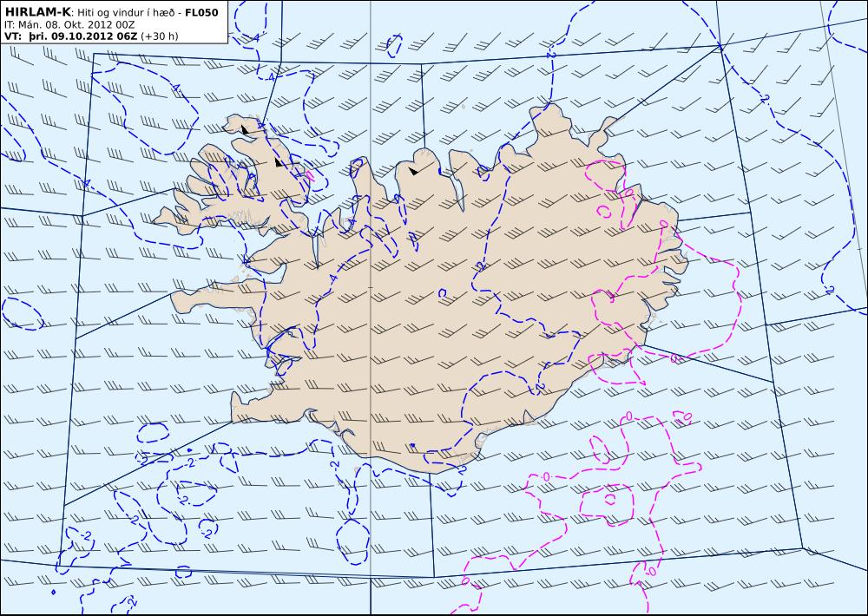Click the '(+30 h)' forecast offset text
Viewport: 868px width, 616px height.
click(x=160, y=36)
